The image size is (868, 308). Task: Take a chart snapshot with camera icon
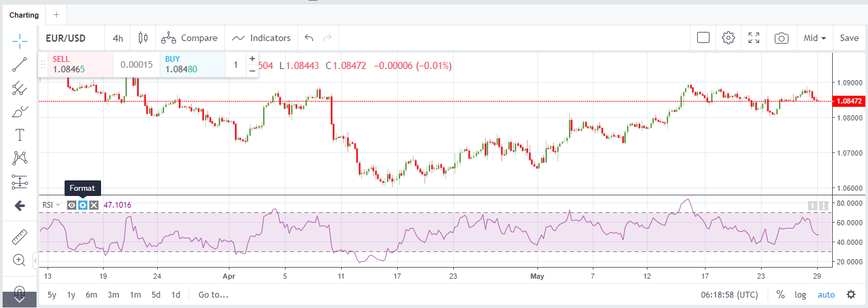coord(781,38)
